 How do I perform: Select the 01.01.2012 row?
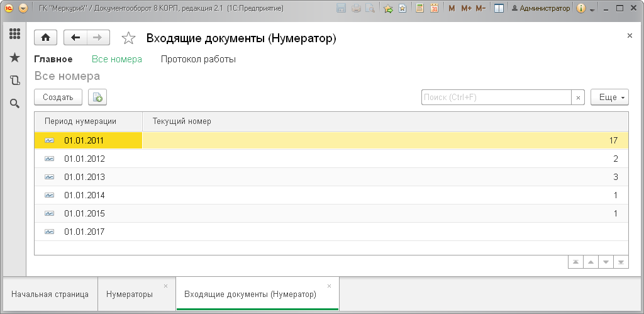tap(331, 159)
